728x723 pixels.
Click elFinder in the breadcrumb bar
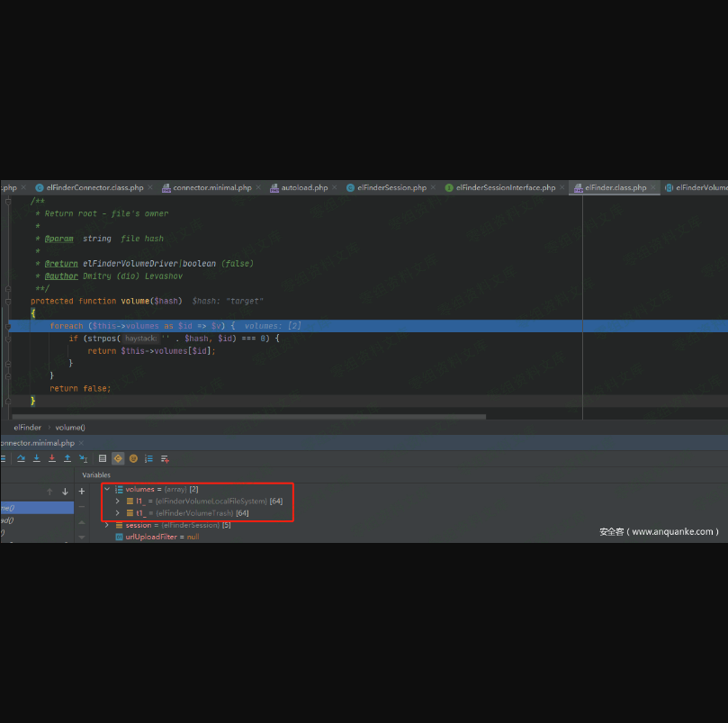click(28, 428)
